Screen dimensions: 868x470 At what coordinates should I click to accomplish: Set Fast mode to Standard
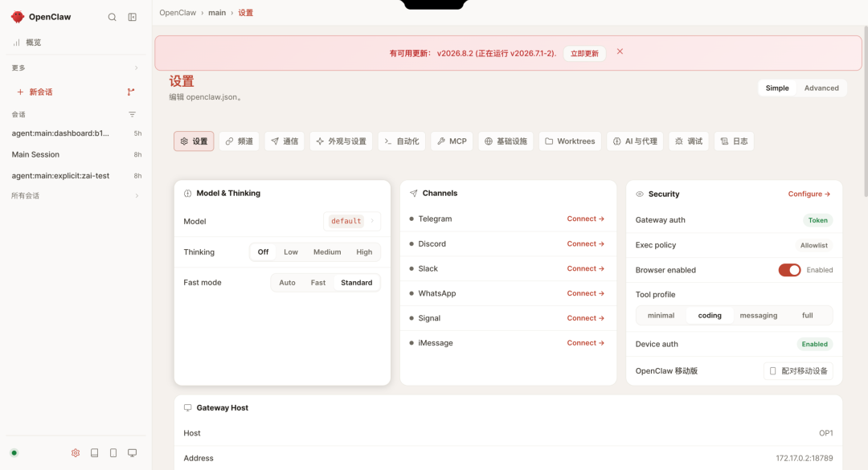click(357, 282)
